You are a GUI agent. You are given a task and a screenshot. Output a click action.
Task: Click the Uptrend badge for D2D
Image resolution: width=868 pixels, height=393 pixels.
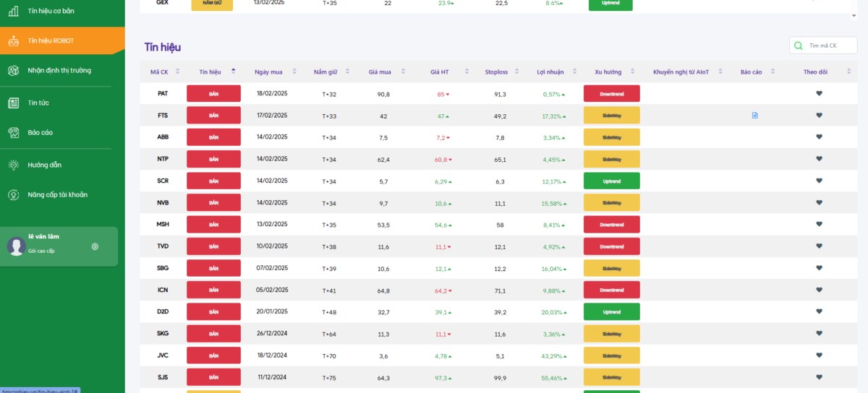coord(612,311)
